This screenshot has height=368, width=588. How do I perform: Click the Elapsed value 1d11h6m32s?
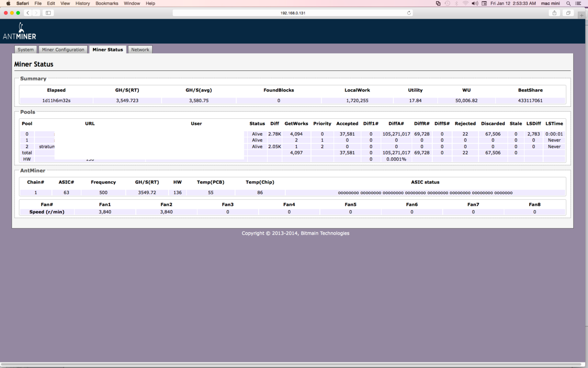tap(57, 100)
